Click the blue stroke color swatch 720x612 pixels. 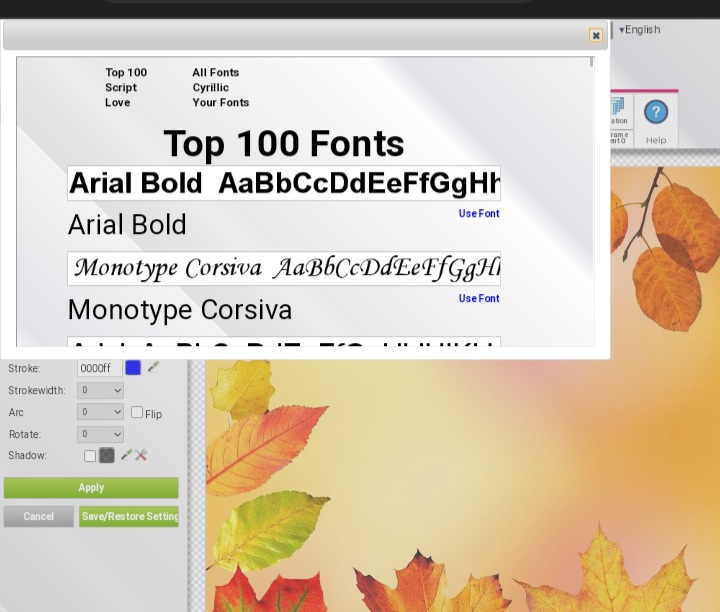pyautogui.click(x=133, y=368)
